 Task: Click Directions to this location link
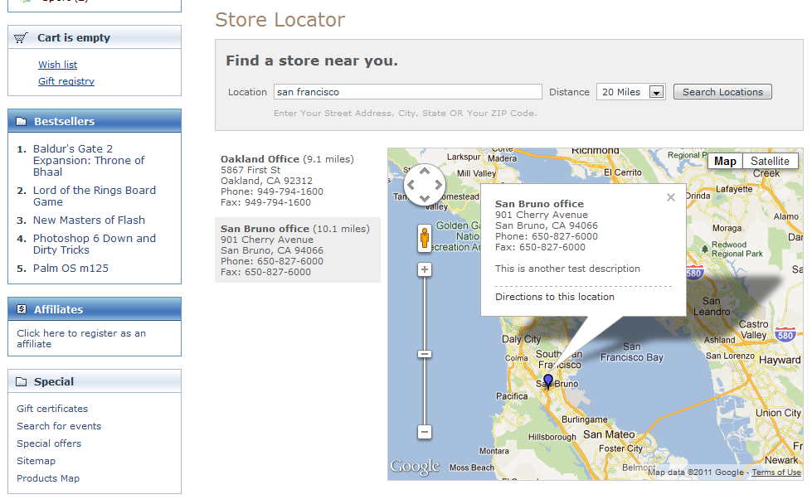click(555, 297)
